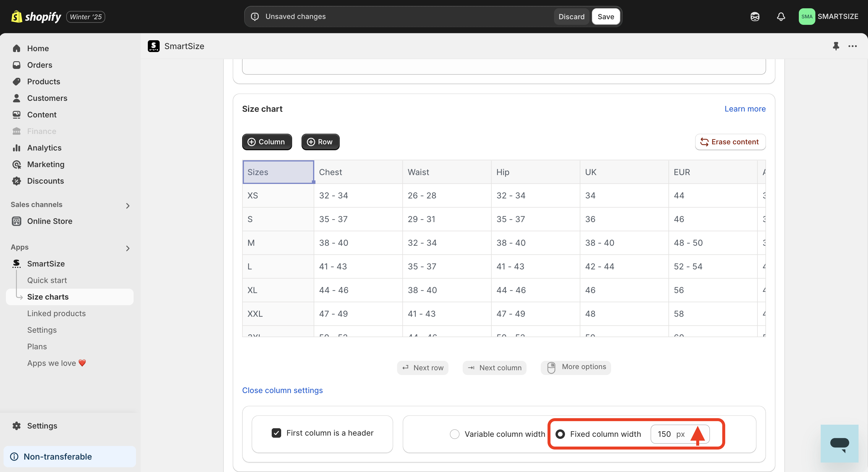Open Linked products submenu item

(56, 313)
